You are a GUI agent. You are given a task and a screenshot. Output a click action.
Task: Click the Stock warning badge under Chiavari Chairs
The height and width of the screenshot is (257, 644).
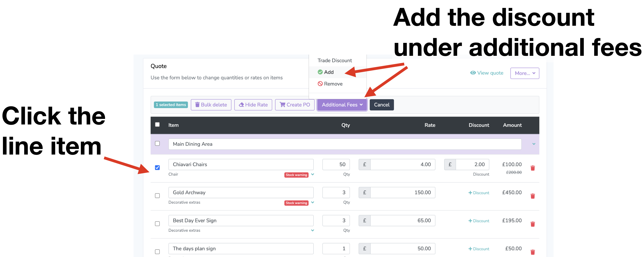pos(296,175)
